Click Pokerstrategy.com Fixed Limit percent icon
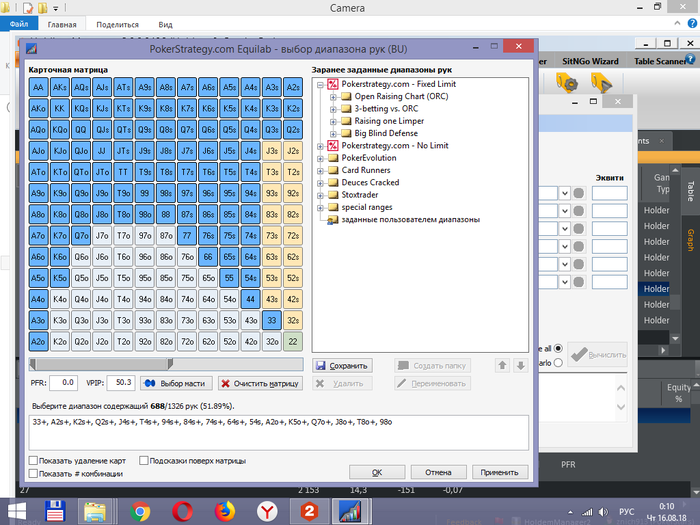 (x=333, y=84)
